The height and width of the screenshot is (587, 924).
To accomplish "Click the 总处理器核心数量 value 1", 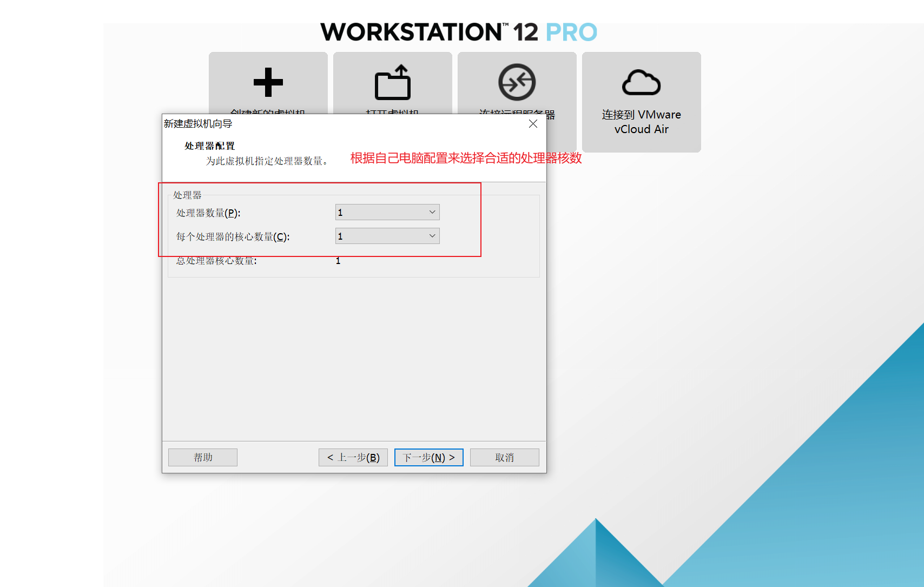I will (338, 261).
